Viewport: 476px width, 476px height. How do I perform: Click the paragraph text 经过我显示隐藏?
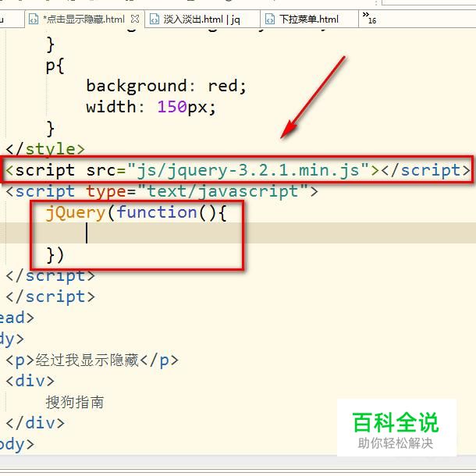tap(87, 361)
